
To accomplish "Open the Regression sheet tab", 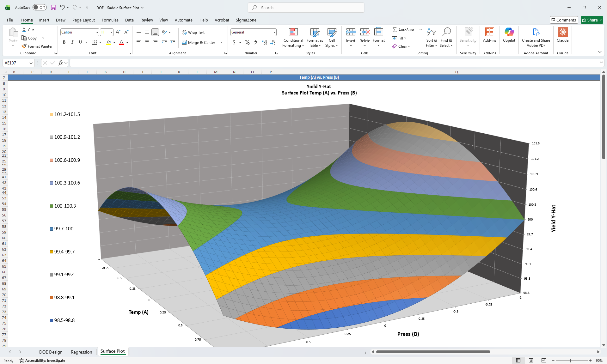I will pyautogui.click(x=81, y=352).
